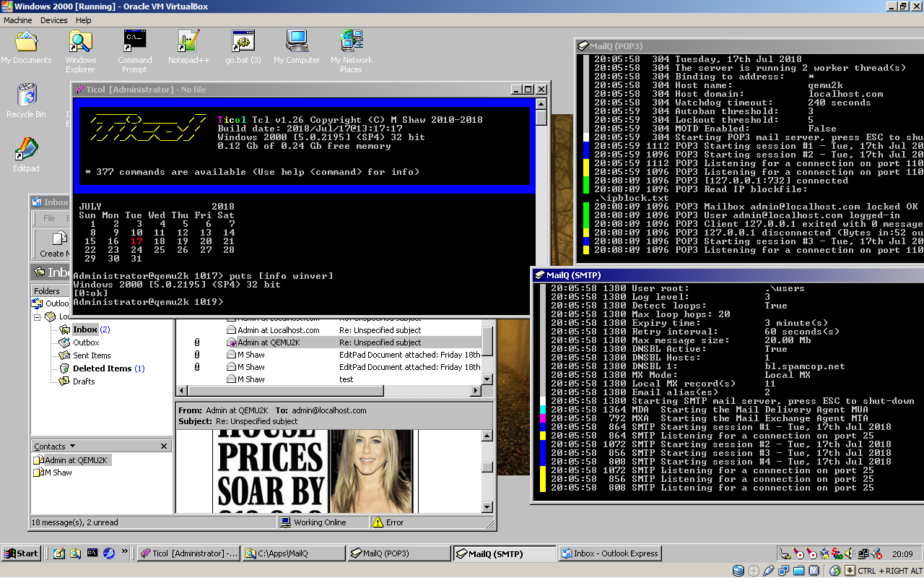Screen dimensions: 924x578
Task: Click the message list scroll down arrow
Action: [x=487, y=379]
